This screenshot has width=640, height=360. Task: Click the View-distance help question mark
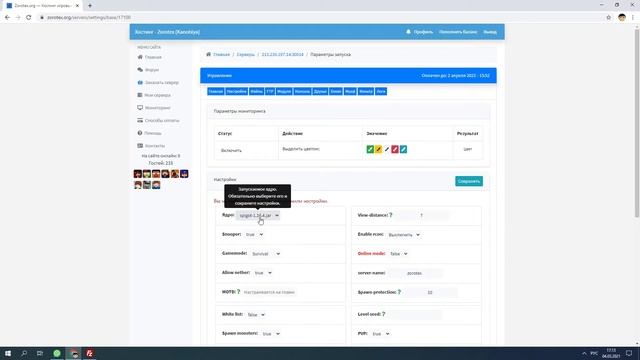391,215
